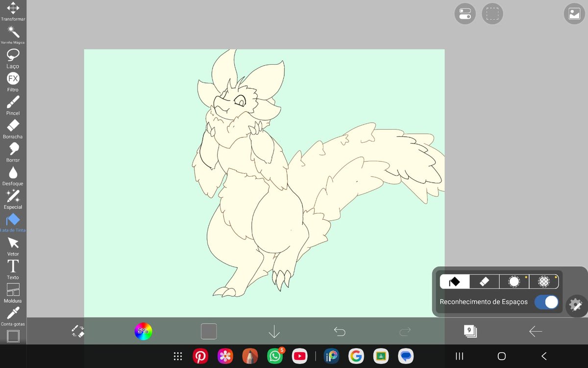Select the Transformar tool
Image resolution: width=588 pixels, height=368 pixels.
(13, 11)
